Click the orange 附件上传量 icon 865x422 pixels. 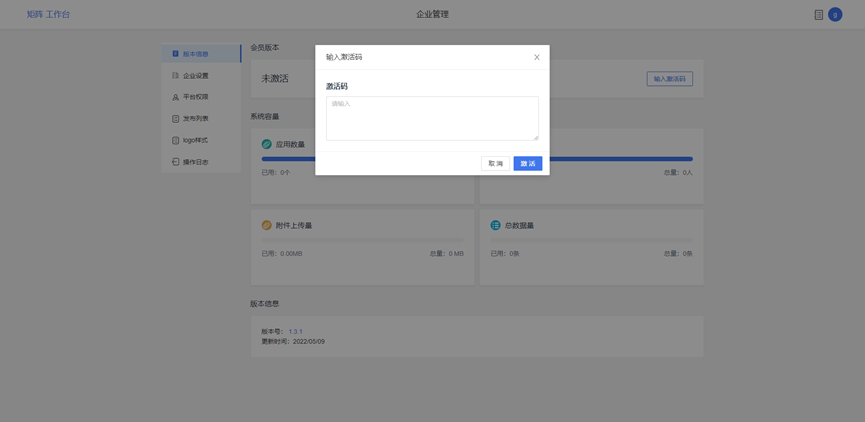pyautogui.click(x=266, y=226)
